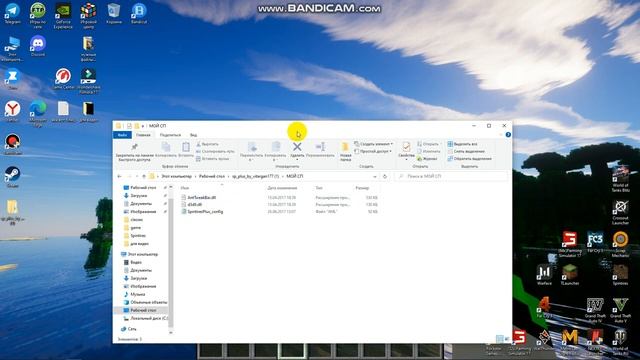The height and width of the screenshot is (360, 640).
Task: Switch to the Home (Главная) ribbon tab
Action: click(143, 135)
